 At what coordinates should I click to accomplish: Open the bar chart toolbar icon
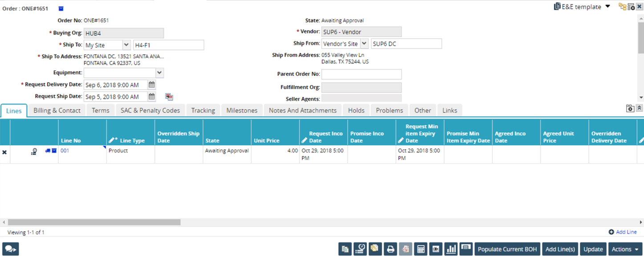click(x=451, y=249)
